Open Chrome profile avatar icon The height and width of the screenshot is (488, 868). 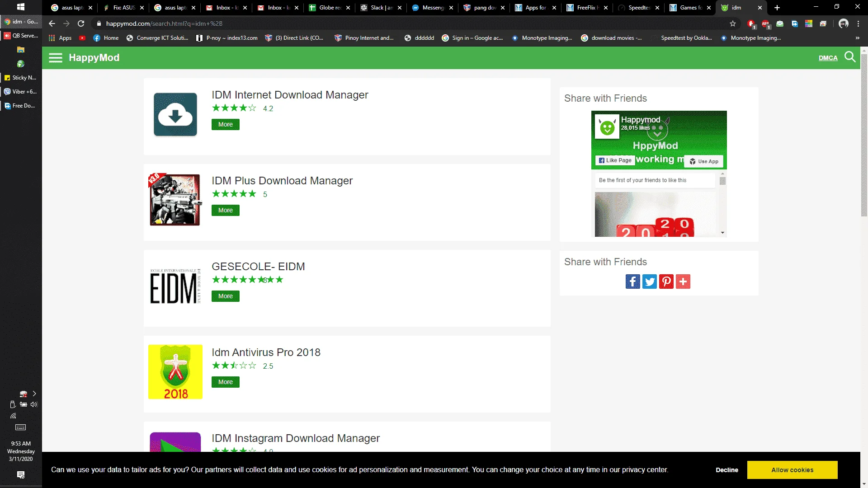click(x=844, y=23)
